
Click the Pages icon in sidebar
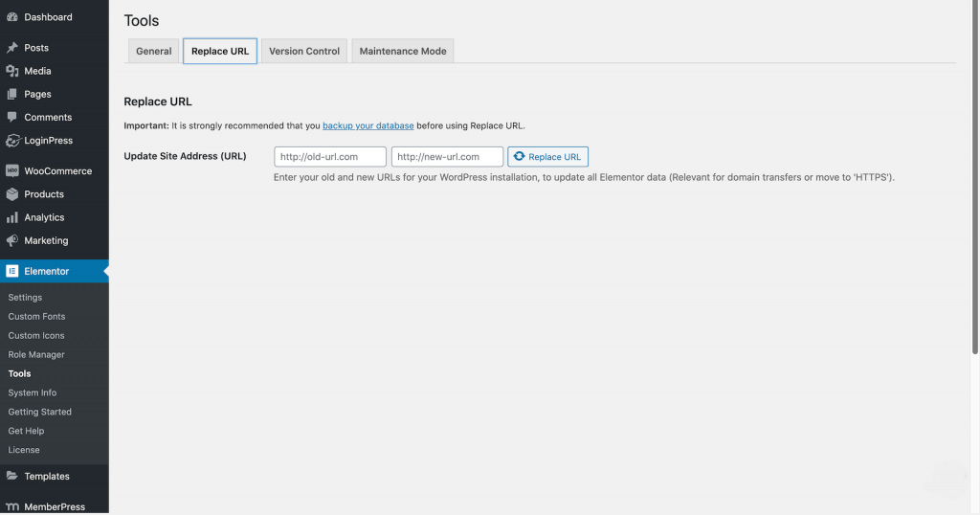click(x=12, y=94)
